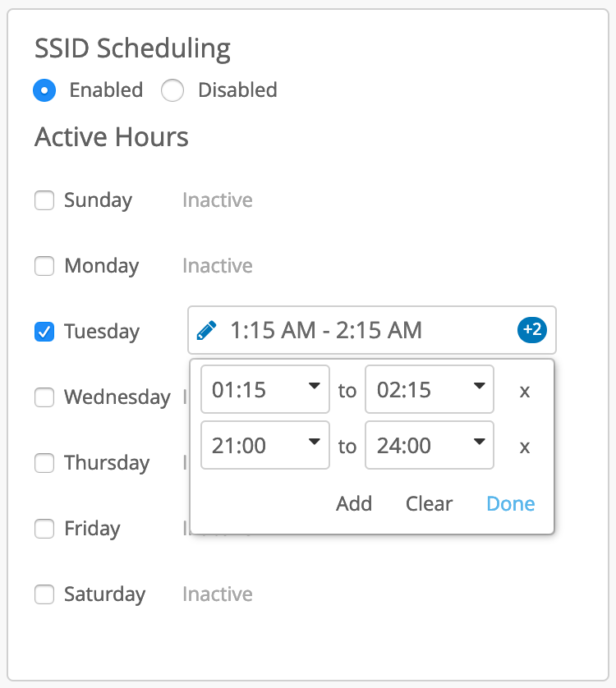Expand the 24:00 end time dropdown
This screenshot has width=616, height=688.
(430, 446)
